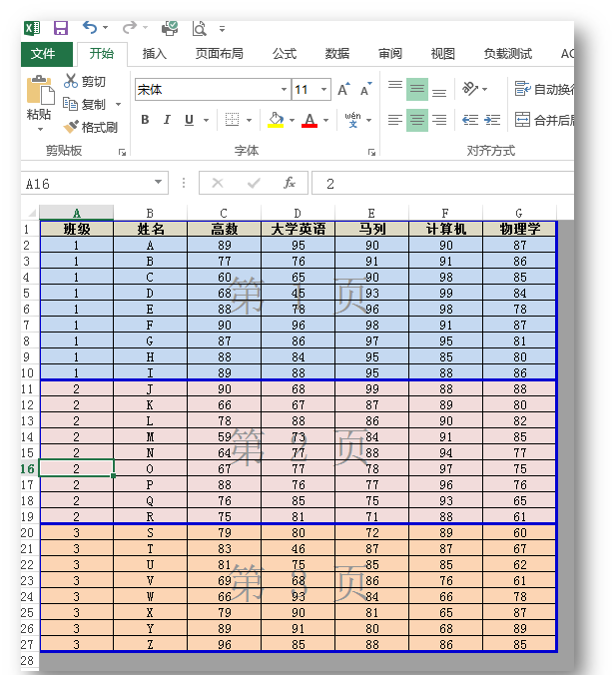The image size is (616, 675).
Task: Click the Format Painter brush
Action: tap(71, 126)
